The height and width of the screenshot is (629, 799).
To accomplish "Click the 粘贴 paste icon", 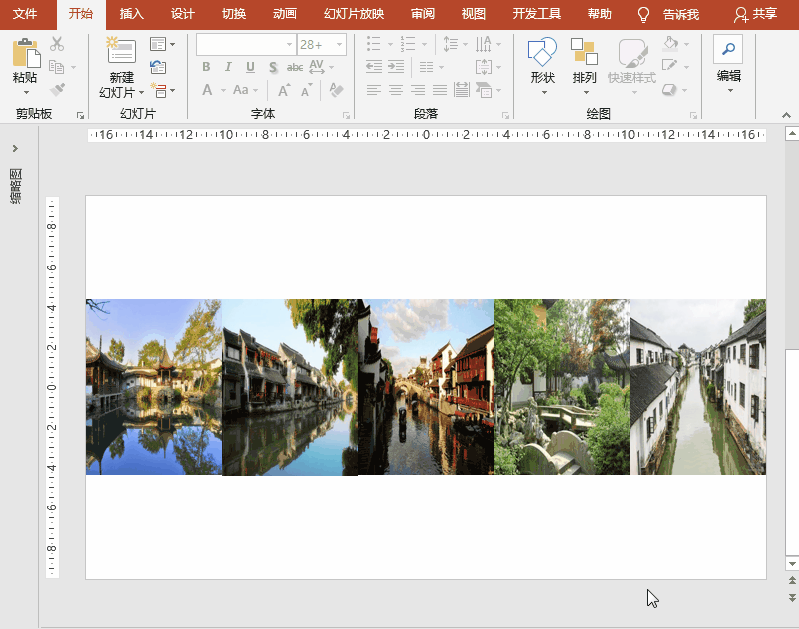I will pyautogui.click(x=25, y=53).
